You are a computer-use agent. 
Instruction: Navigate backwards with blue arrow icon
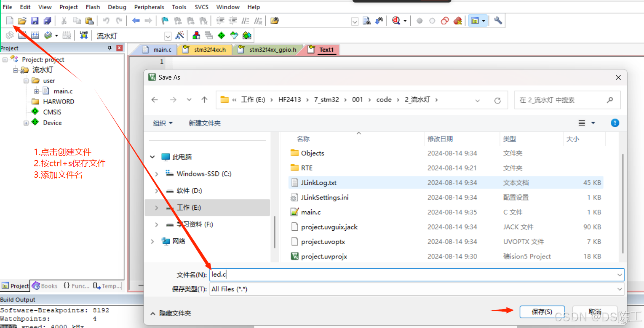click(136, 21)
